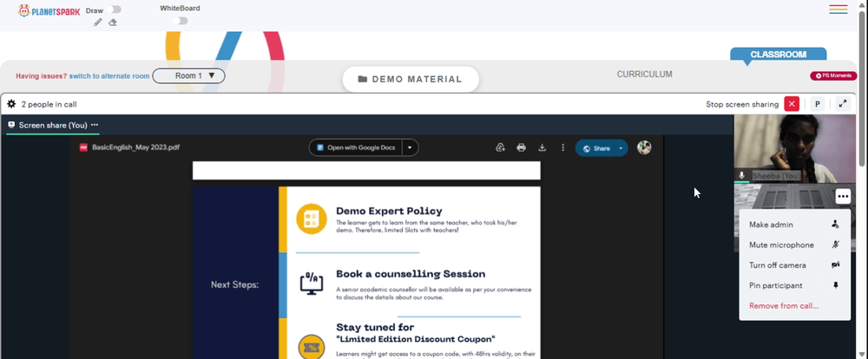Click the 'Demo Expert Policy' heading
The image size is (868, 359).
[x=389, y=211]
